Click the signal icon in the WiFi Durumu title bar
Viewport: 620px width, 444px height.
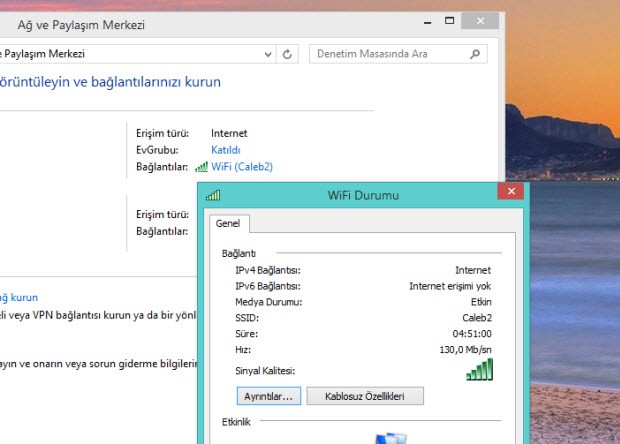click(x=213, y=195)
